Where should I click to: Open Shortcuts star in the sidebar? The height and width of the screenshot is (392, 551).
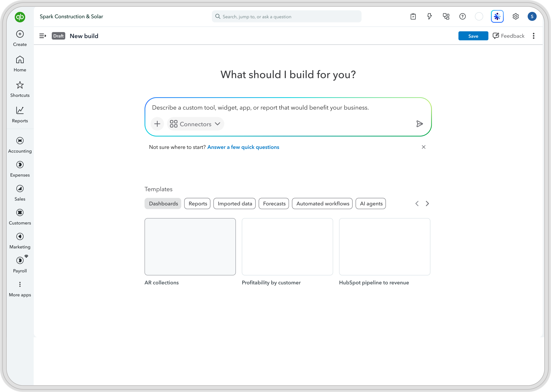pyautogui.click(x=20, y=89)
